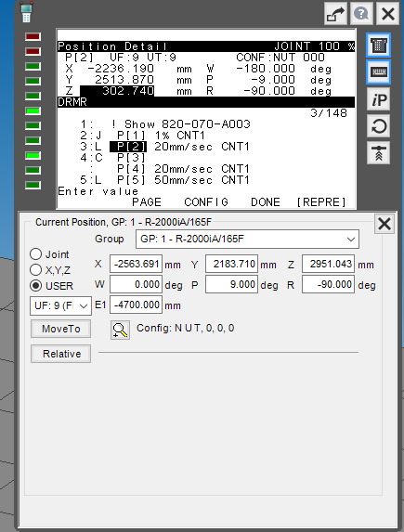This screenshot has height=532, width=404.
Task: Click the DONE softkey label
Action: (x=266, y=202)
